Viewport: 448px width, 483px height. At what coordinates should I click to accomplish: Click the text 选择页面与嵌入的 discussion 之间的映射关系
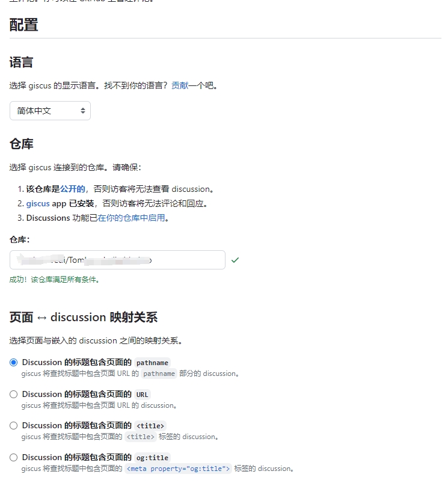point(96,340)
